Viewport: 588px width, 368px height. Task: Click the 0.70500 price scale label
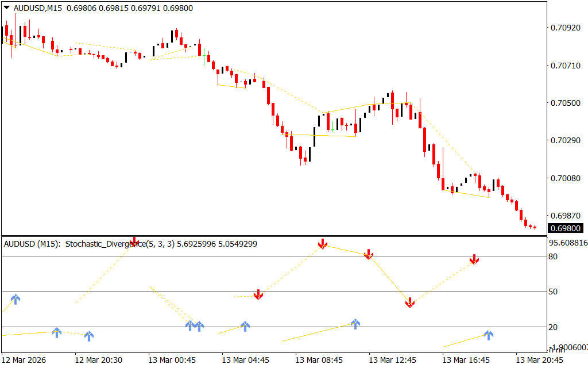pos(564,103)
